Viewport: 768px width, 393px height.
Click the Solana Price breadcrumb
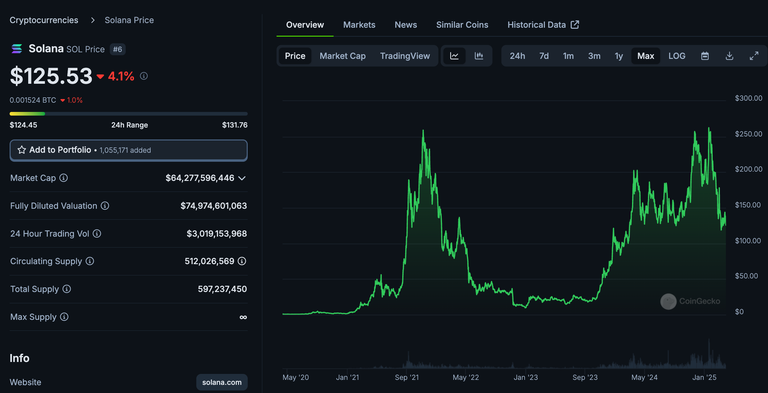(x=129, y=20)
